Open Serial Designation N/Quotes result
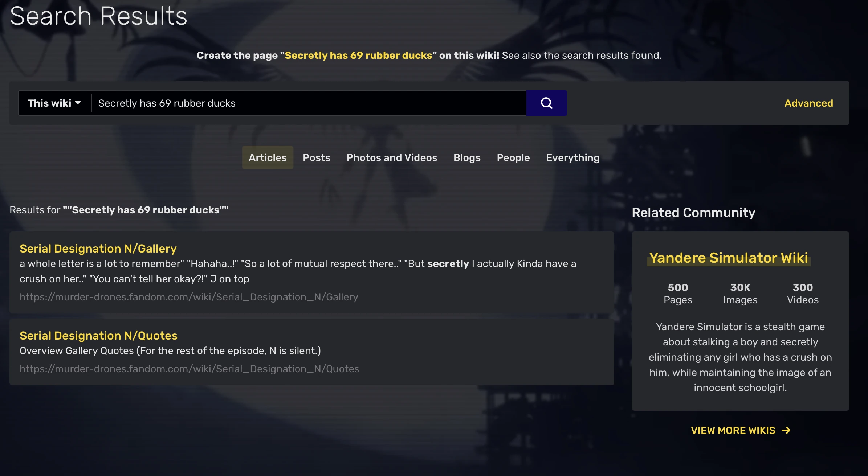 (98, 335)
